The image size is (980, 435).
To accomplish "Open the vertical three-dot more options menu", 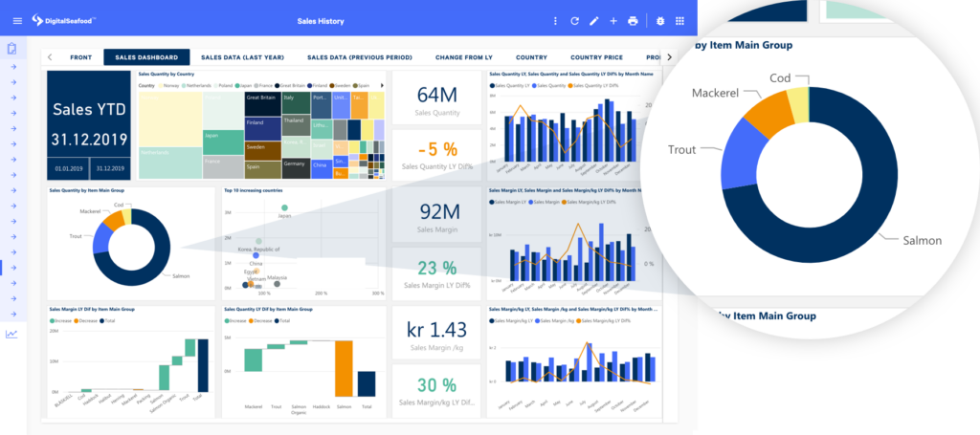I will point(556,21).
